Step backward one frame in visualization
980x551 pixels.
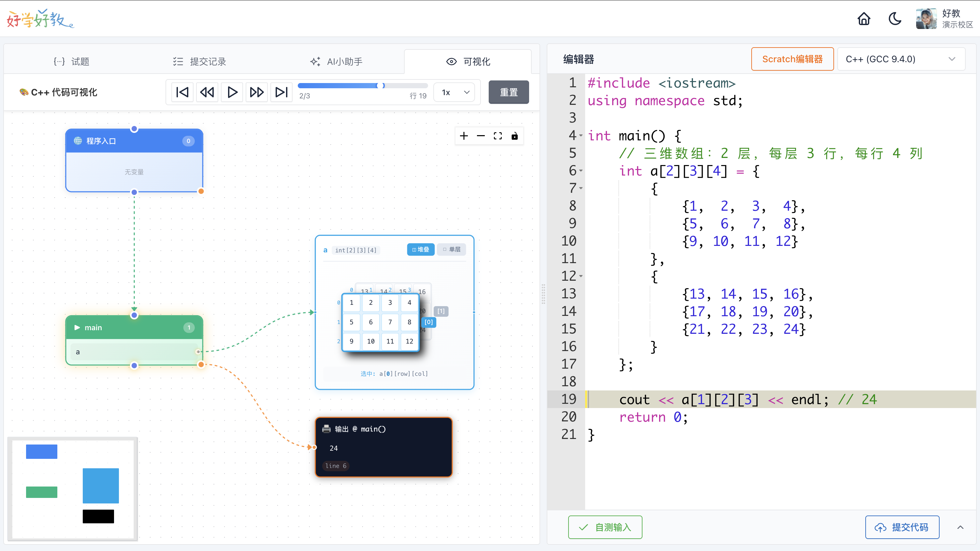point(207,92)
